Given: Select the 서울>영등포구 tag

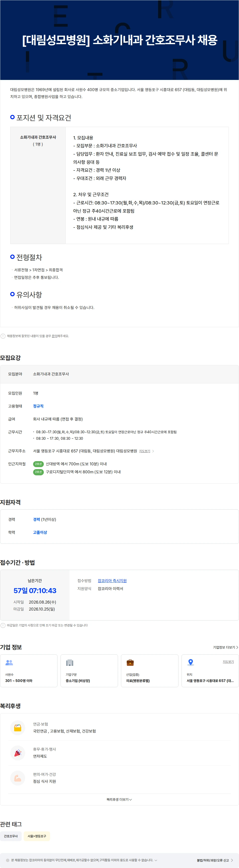Looking at the screenshot, I should pyautogui.click(x=37, y=836).
